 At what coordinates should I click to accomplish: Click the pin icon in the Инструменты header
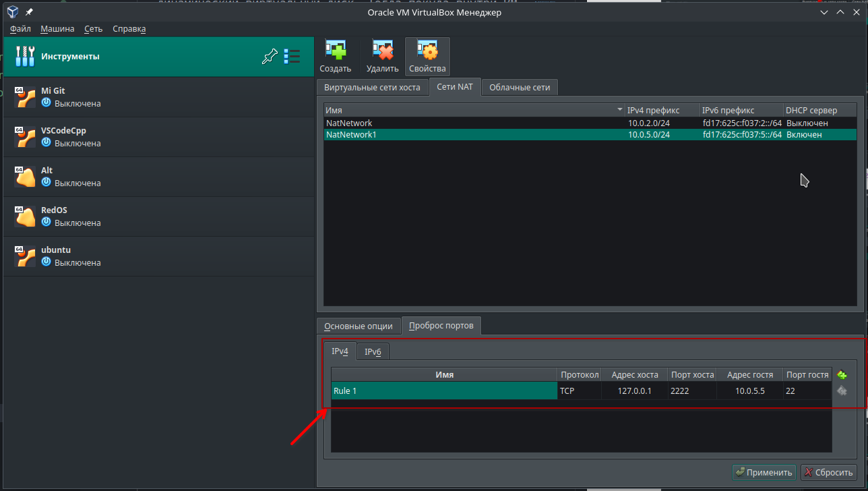pos(270,56)
